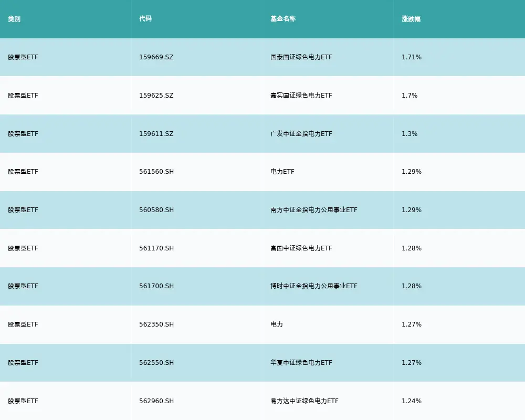This screenshot has height=420, width=525.
Task: Click 股票型ETF in the 562550.SH row
Action: [x=23, y=363]
